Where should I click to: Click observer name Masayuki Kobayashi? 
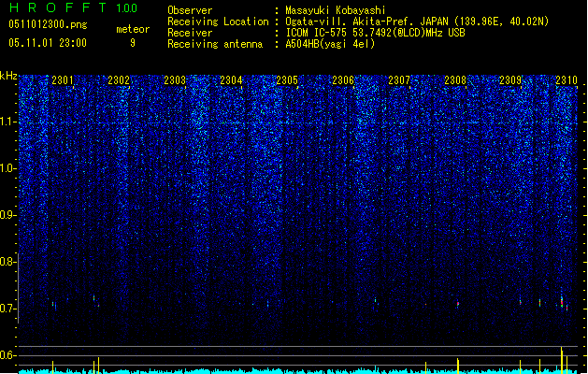(x=336, y=10)
